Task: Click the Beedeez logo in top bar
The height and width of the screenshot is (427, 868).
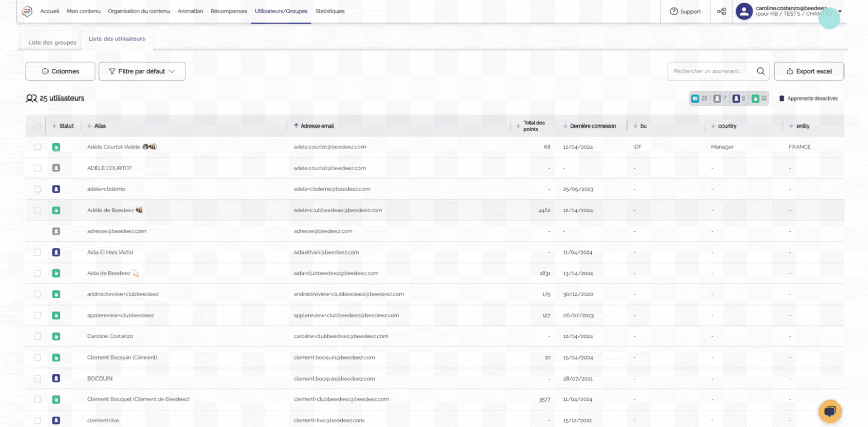Action: point(27,11)
